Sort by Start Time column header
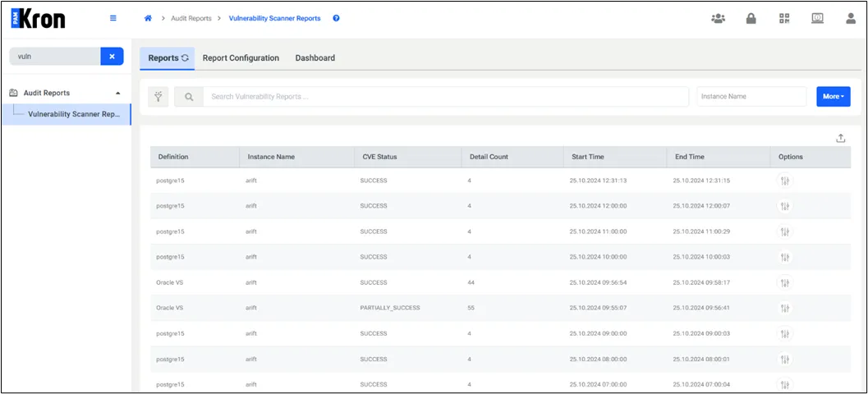Image resolution: width=868 pixels, height=394 pixels. 615,157
